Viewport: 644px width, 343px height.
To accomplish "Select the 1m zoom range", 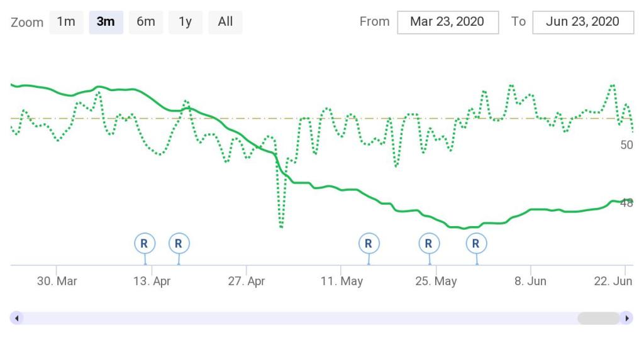I will pos(66,22).
